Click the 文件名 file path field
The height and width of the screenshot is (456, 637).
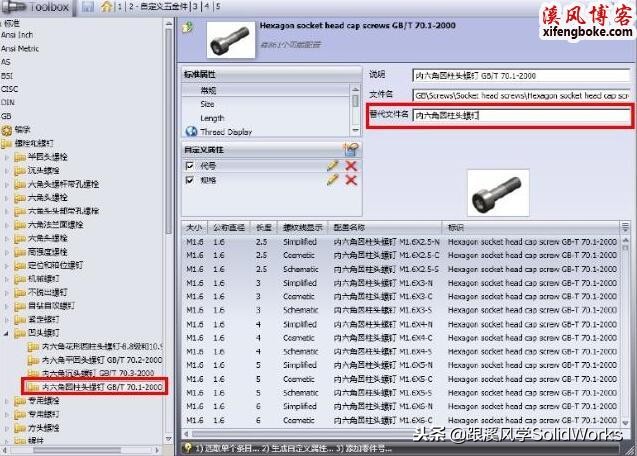click(521, 95)
